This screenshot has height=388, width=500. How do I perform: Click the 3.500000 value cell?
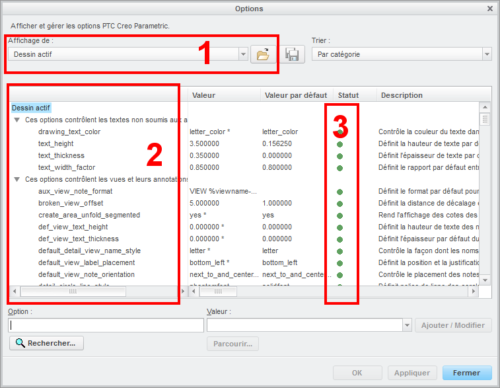point(204,144)
